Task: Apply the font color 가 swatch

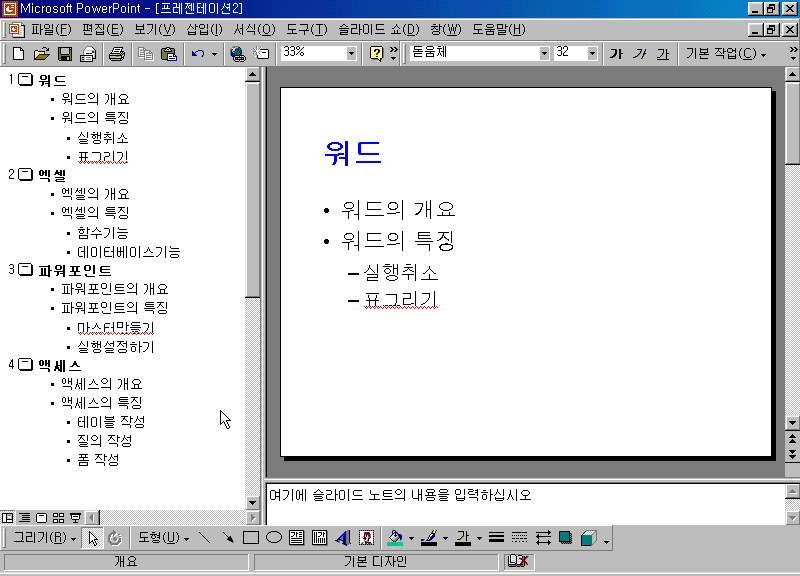Action: pos(463,538)
